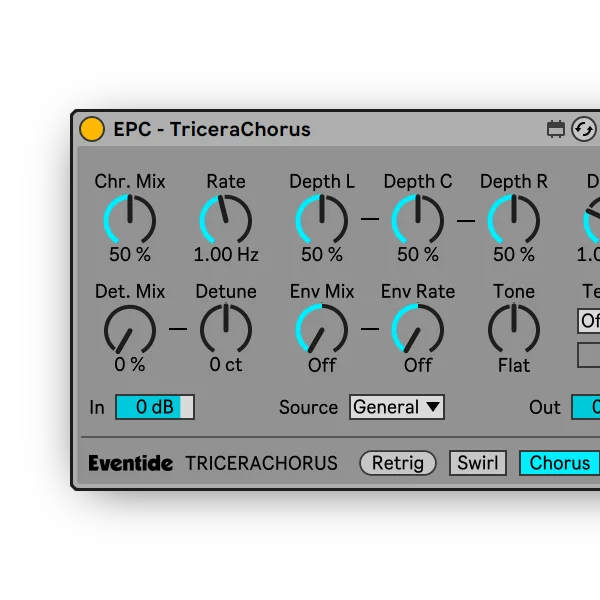Toggle the yellow device activator button

92,129
